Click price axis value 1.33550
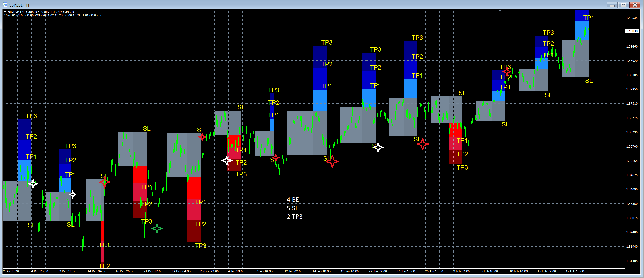This screenshot has height=278, width=644. pos(632,203)
